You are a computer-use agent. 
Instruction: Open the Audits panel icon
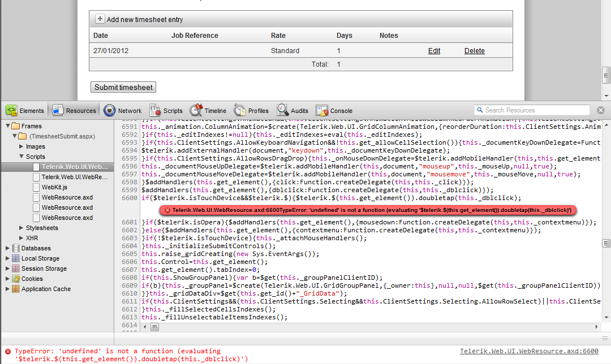(x=282, y=110)
